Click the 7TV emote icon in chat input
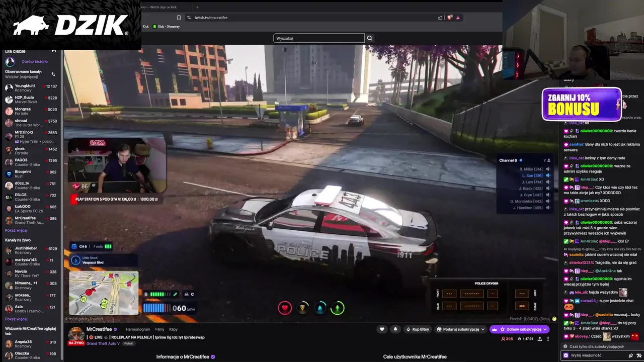Viewport: 644px width, 362px height. [x=639, y=355]
